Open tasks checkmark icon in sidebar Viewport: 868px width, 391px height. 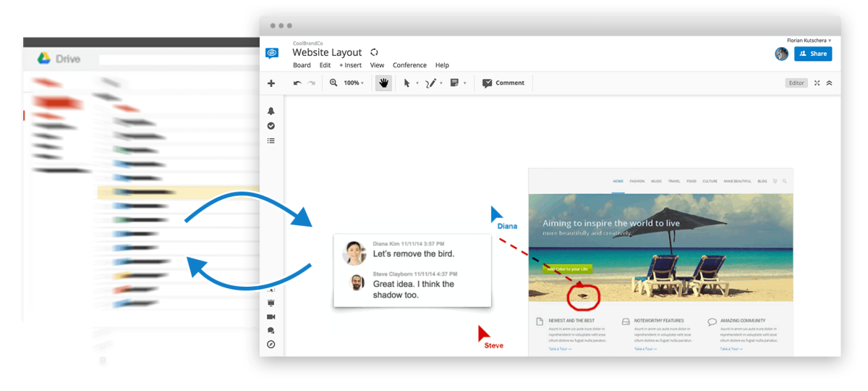tap(271, 126)
